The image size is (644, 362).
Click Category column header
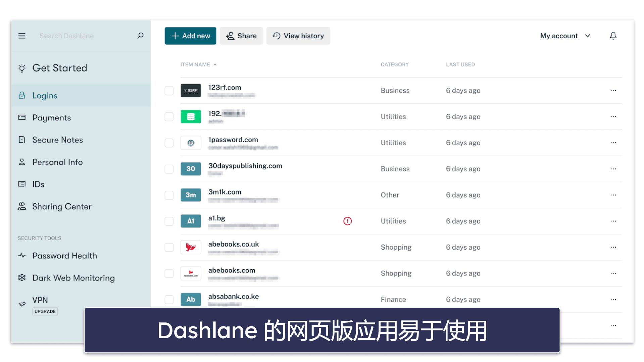click(x=395, y=64)
